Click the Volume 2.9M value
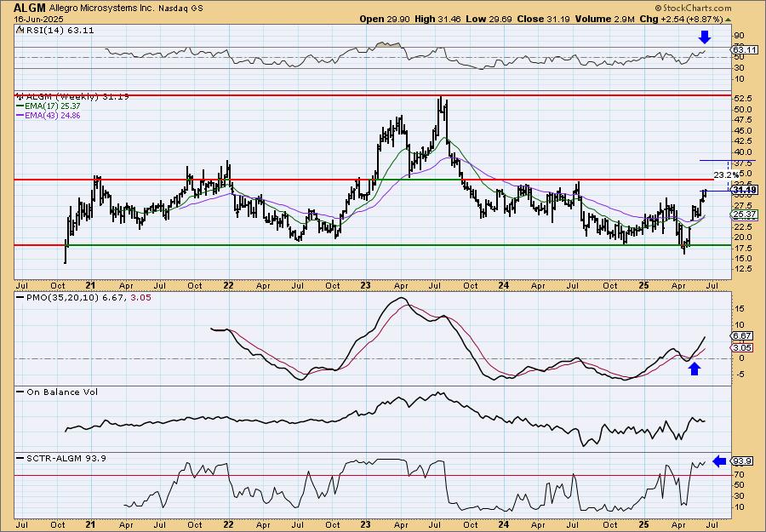The image size is (766, 532). [x=605, y=19]
